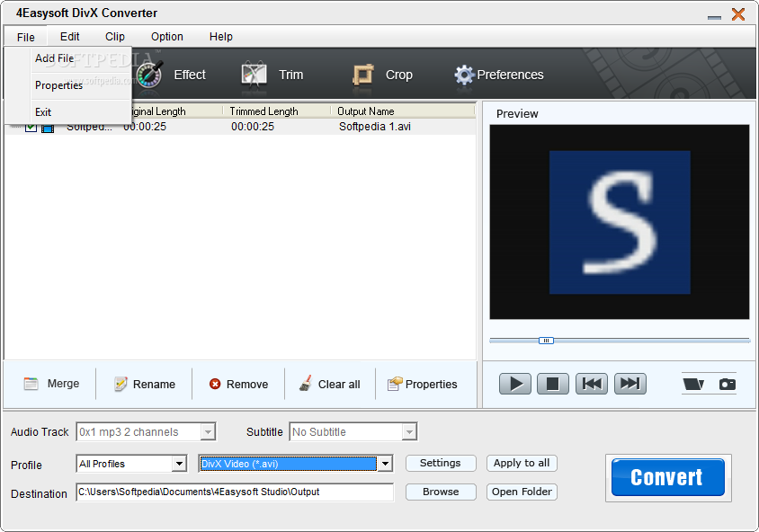Open the Clip menu
This screenshot has width=759, height=532.
[x=115, y=37]
